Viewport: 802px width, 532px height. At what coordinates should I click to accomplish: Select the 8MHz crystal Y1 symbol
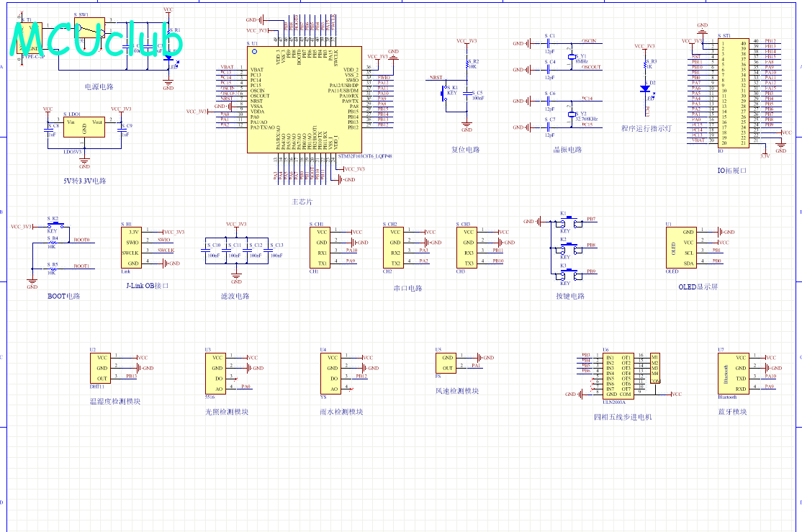click(x=572, y=55)
